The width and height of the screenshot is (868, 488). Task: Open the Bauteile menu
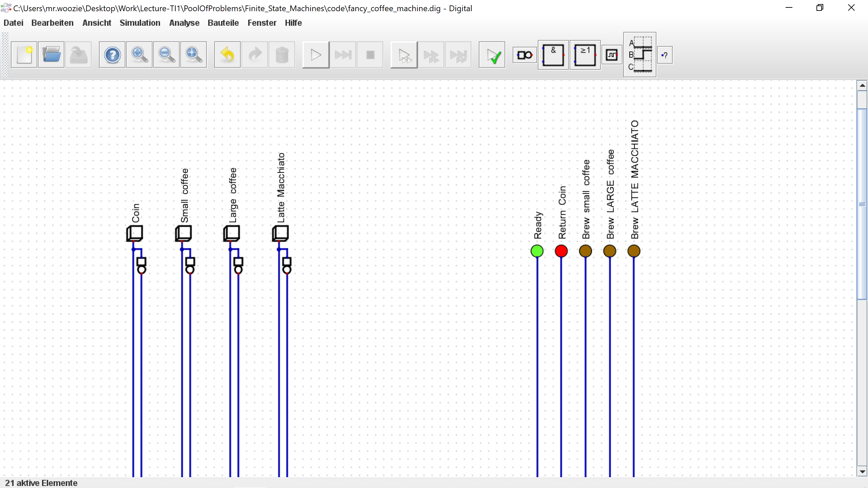223,23
